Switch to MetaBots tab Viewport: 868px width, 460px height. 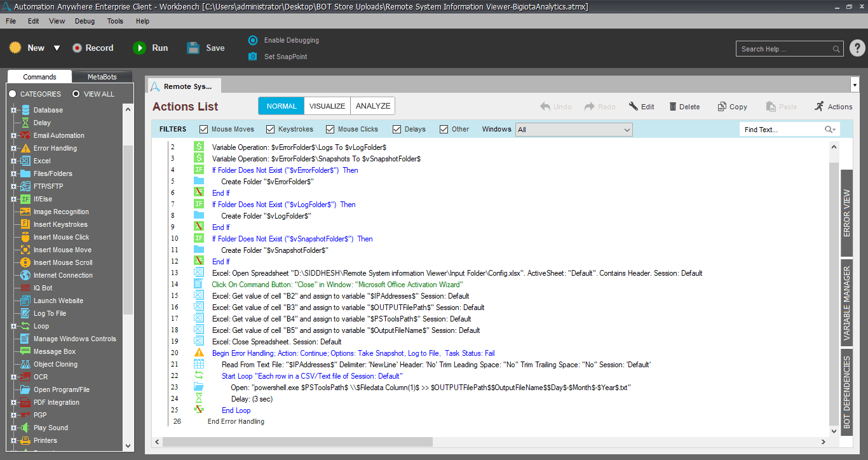point(102,77)
